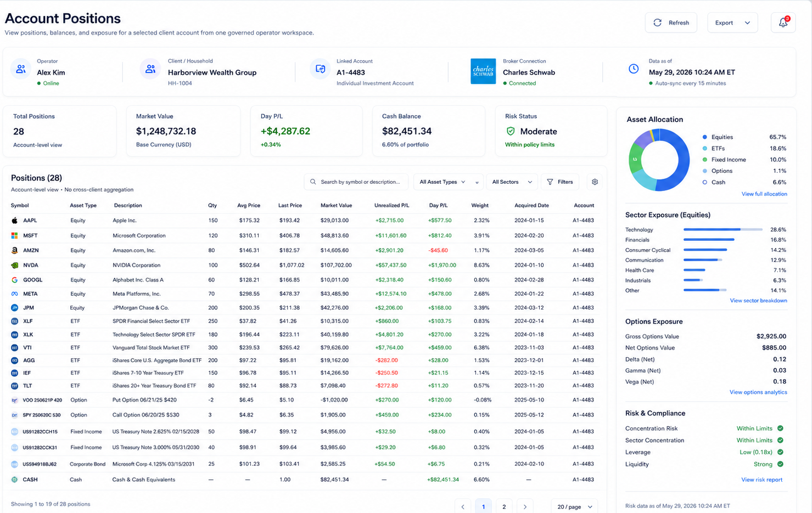Click the VTI ETF icon

15,348
